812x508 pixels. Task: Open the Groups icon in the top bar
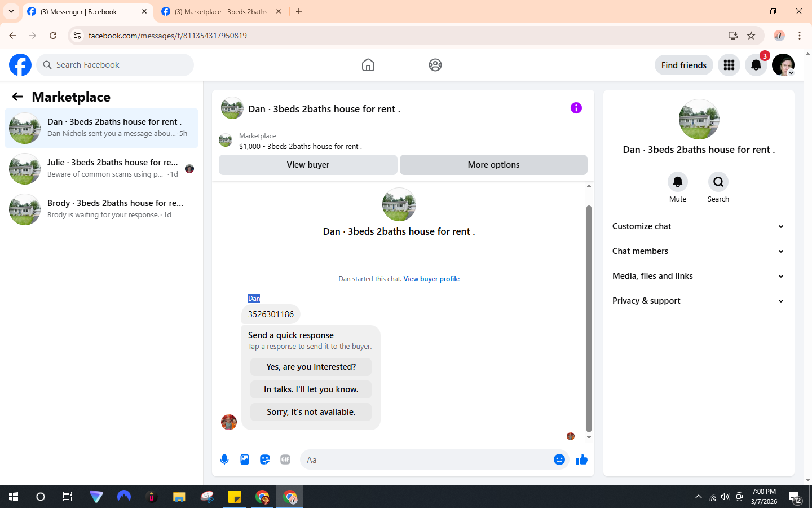pos(435,65)
